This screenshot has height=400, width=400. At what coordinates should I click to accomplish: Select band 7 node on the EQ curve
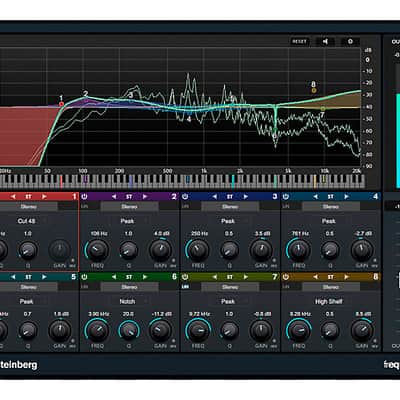pos(323,109)
